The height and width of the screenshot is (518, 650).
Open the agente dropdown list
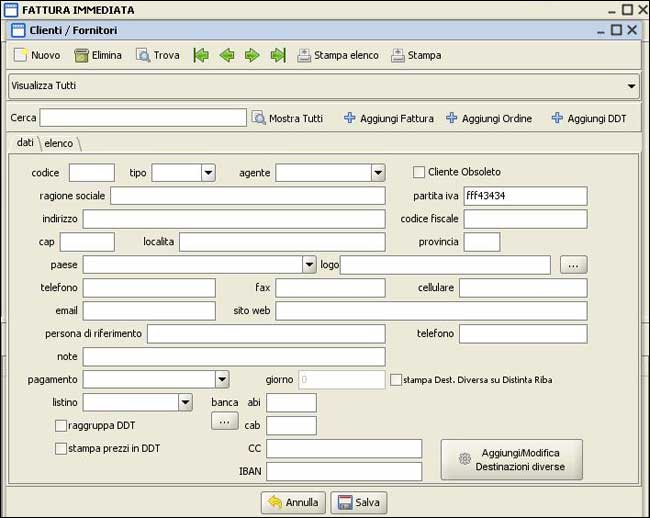coord(377,173)
